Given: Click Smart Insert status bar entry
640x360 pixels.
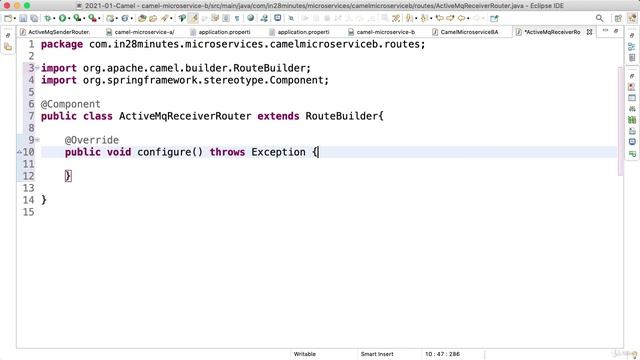Looking at the screenshot, I should (x=377, y=354).
